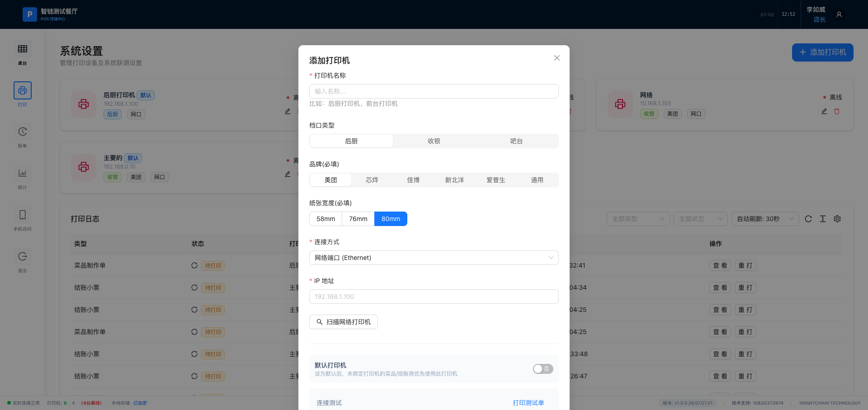Screen dimensions: 868x410
Task: Open the 全部类型 filter dropdown
Action: [x=638, y=219]
